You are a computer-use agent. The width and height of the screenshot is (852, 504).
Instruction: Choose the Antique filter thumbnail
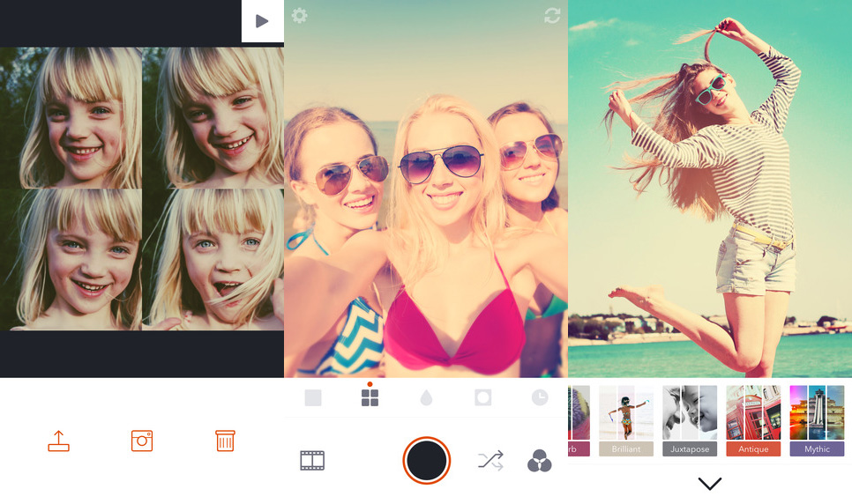click(753, 412)
